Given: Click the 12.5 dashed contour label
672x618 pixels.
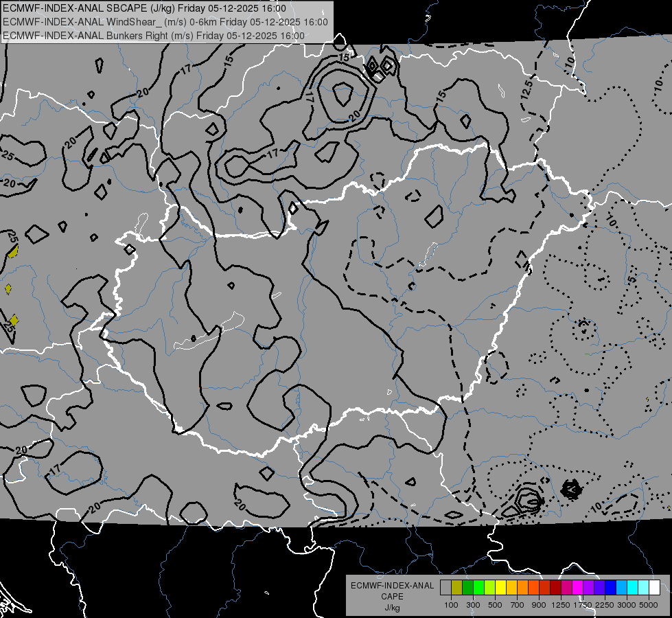Looking at the screenshot, I should click(526, 89).
